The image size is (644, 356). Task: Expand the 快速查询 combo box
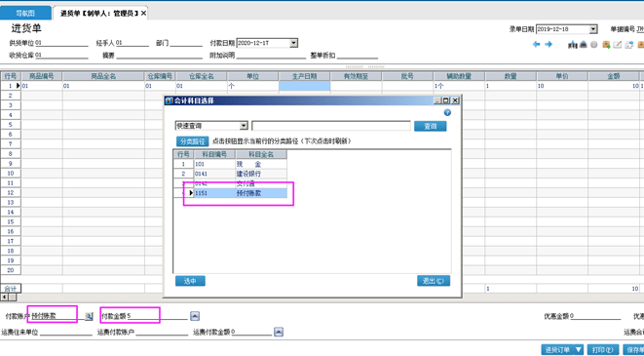click(244, 126)
